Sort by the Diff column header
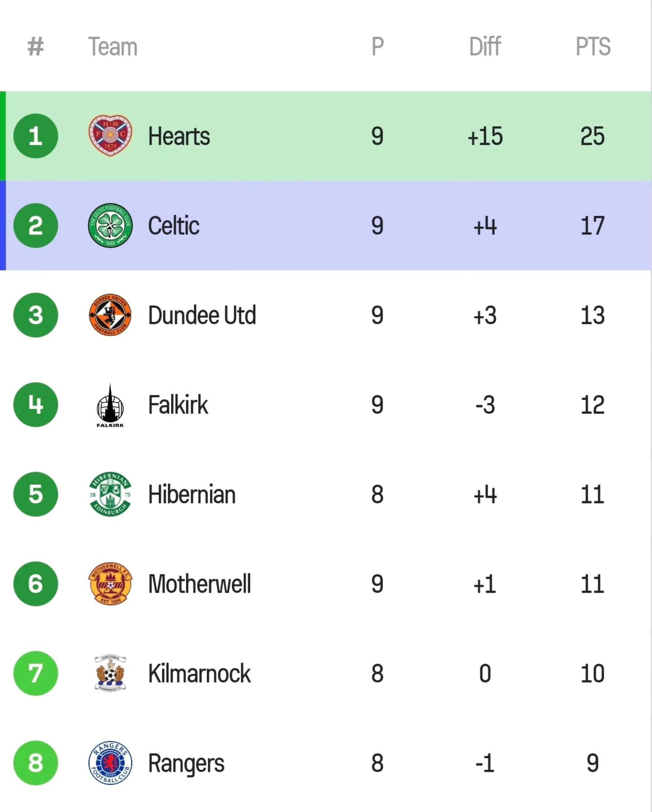652x812 pixels. point(485,47)
